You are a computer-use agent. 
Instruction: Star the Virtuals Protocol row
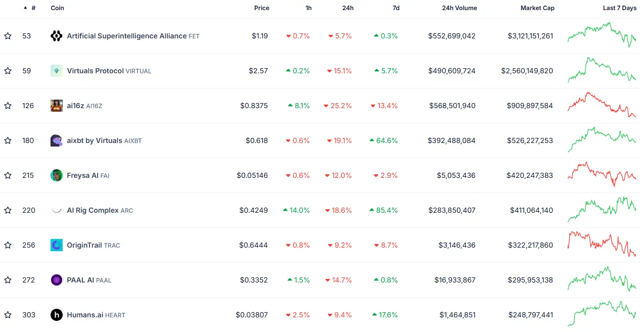8,71
